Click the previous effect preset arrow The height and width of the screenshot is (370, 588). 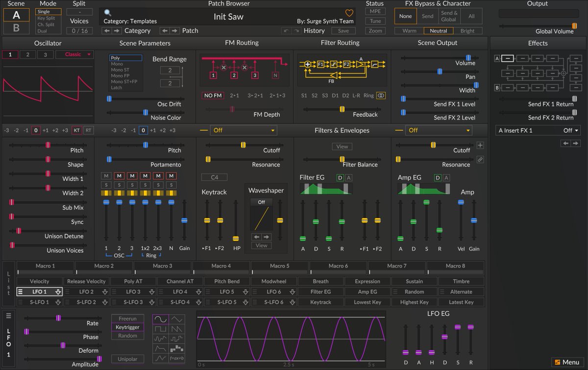(x=565, y=143)
